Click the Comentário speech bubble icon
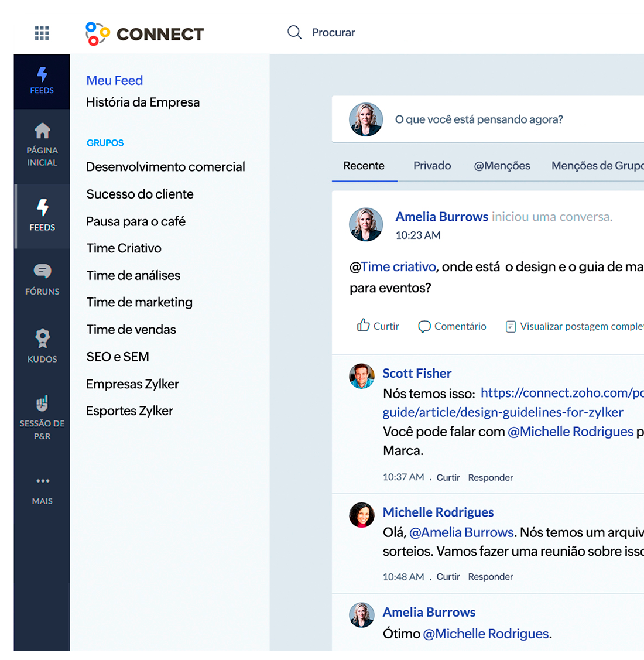644x660 pixels. point(424,326)
